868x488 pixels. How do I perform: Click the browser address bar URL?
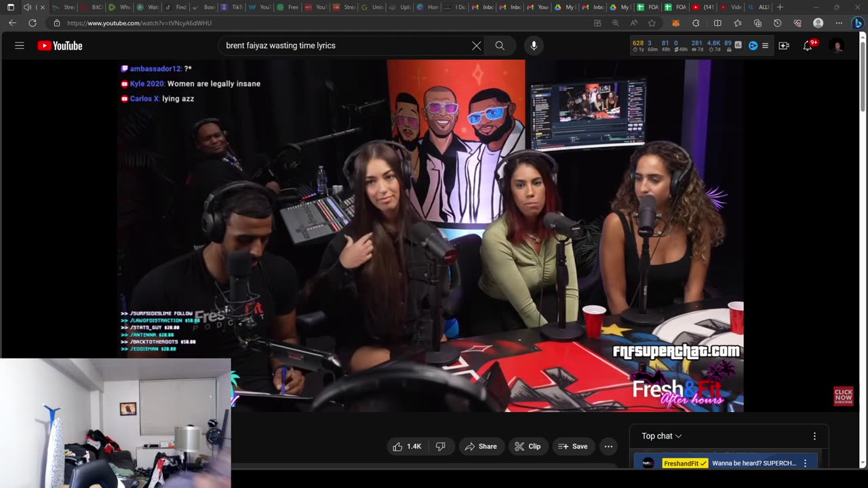point(139,23)
